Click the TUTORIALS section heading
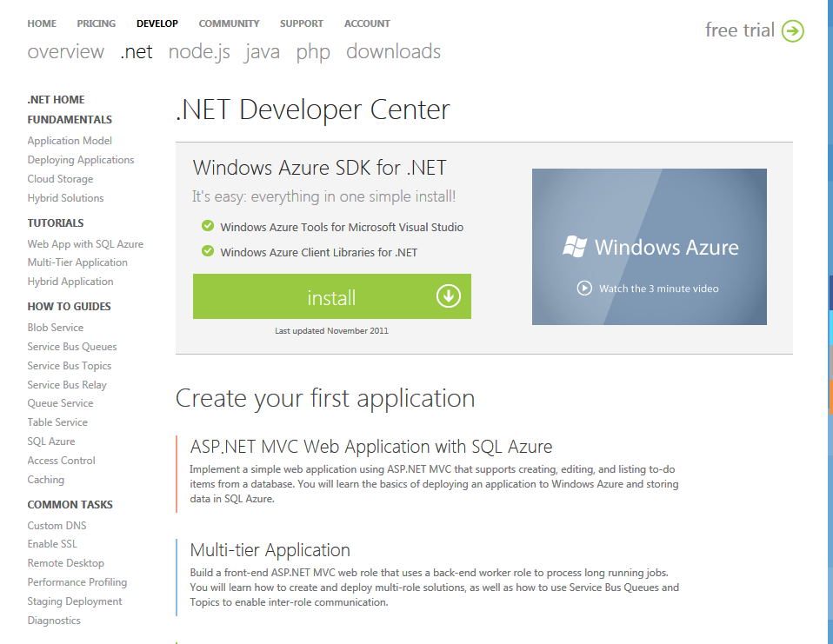Viewport: 833px width, 644px height. point(56,223)
